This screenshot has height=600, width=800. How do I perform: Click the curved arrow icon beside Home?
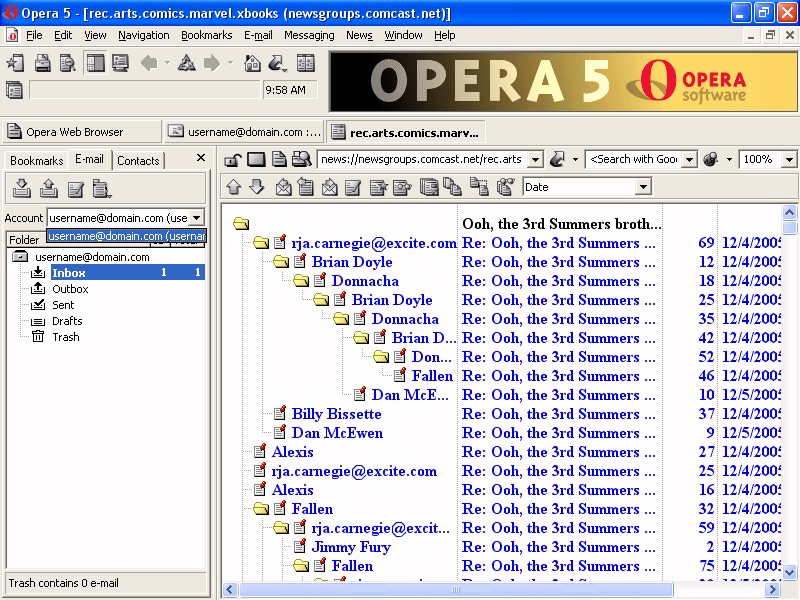click(x=277, y=63)
